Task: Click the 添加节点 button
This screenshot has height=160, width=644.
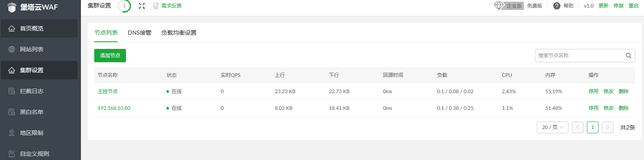Action: [110, 56]
